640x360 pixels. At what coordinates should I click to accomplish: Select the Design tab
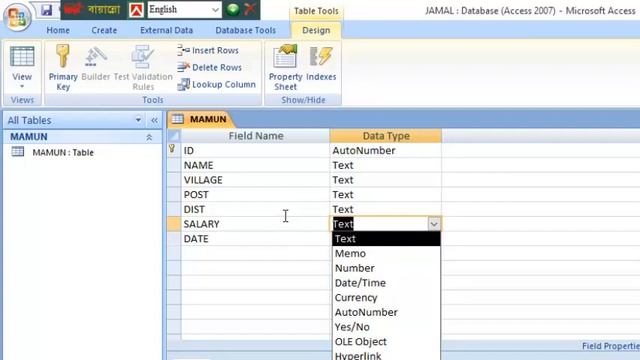pos(316,30)
